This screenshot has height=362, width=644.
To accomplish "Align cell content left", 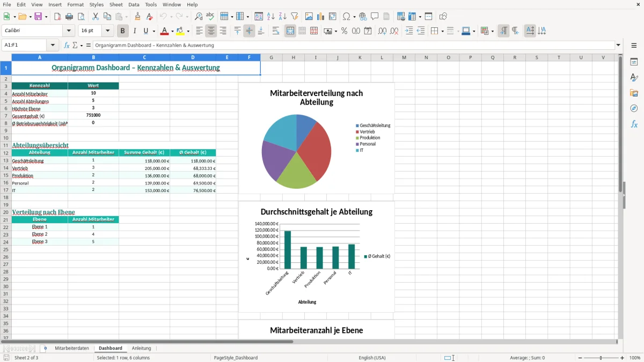I will [199, 31].
